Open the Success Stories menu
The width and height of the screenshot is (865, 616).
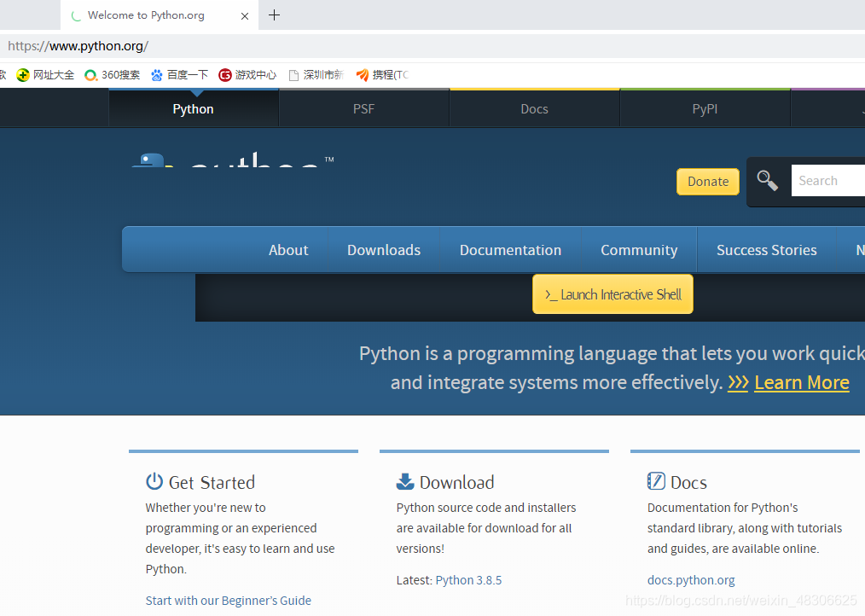pos(766,250)
